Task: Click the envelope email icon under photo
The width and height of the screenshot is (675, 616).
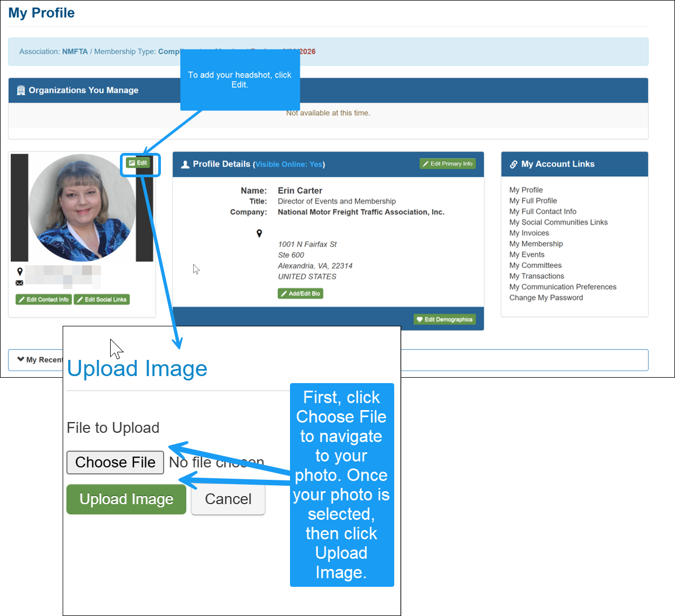Action: click(x=19, y=283)
